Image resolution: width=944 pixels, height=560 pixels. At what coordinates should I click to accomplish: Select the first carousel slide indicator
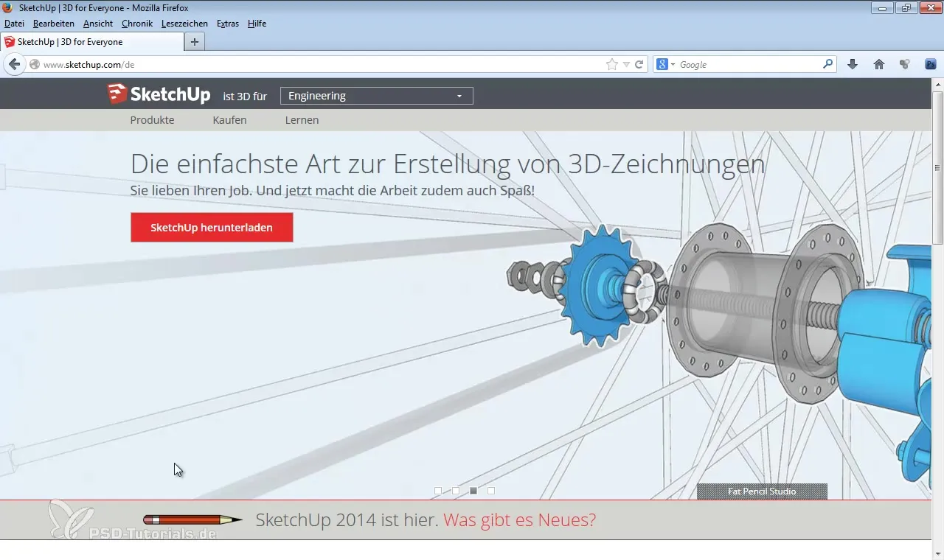coord(438,491)
